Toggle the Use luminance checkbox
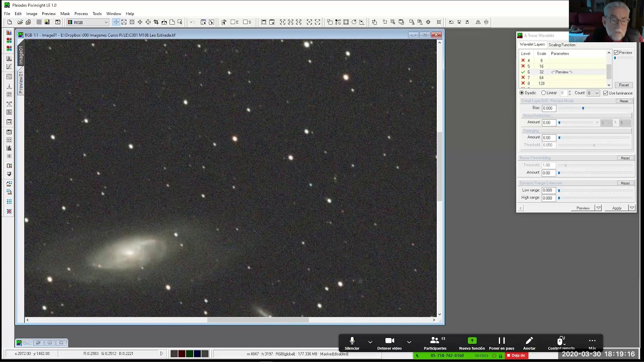Viewport: 644px width, 362px height. click(x=605, y=93)
